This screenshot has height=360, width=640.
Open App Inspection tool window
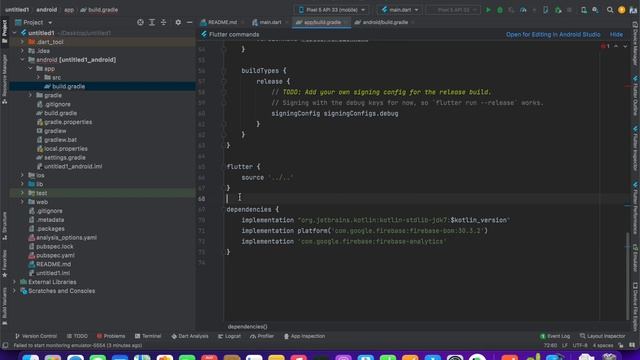(x=304, y=336)
